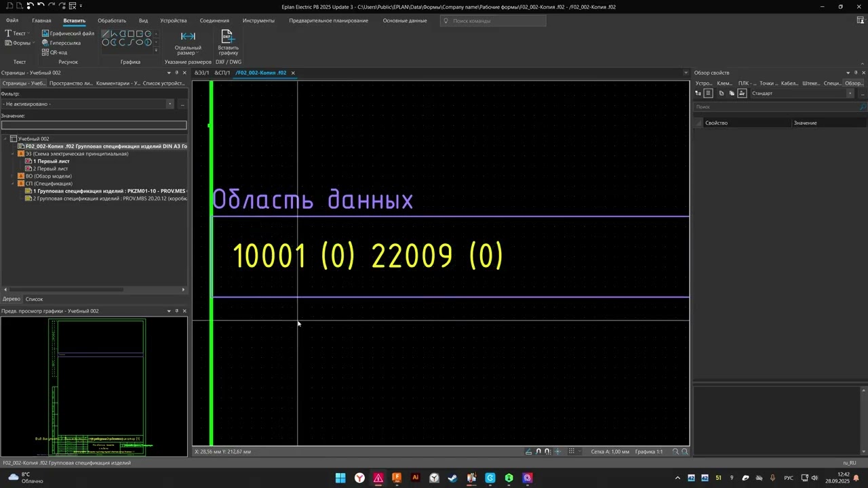Close the Обзор свойств panel
This screenshot has width=868, height=488.
coord(863,73)
